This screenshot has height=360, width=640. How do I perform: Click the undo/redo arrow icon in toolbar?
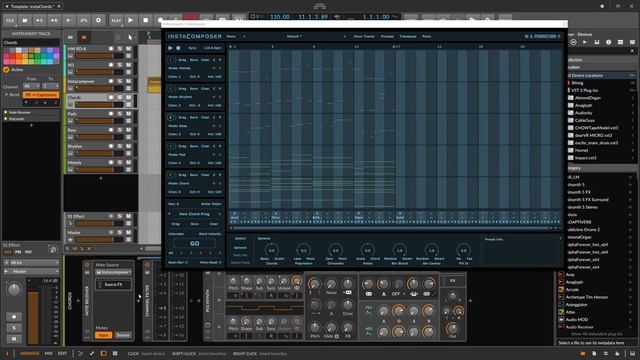coord(83,20)
